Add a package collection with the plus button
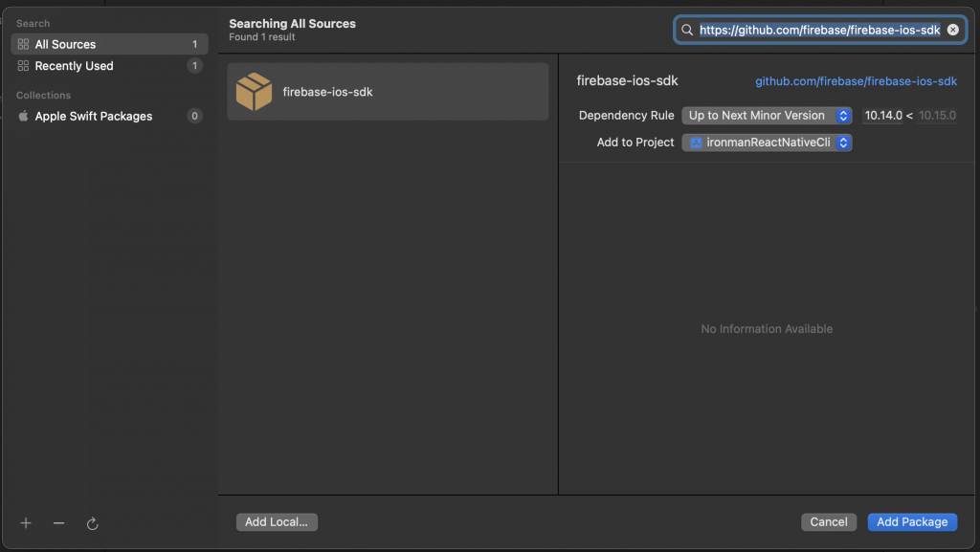This screenshot has height=552, width=980. (26, 523)
